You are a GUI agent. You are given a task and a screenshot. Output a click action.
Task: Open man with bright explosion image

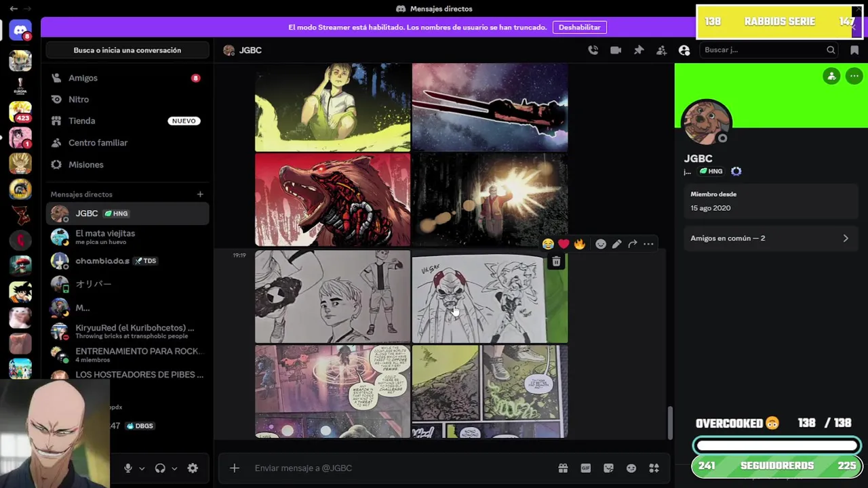pyautogui.click(x=490, y=200)
